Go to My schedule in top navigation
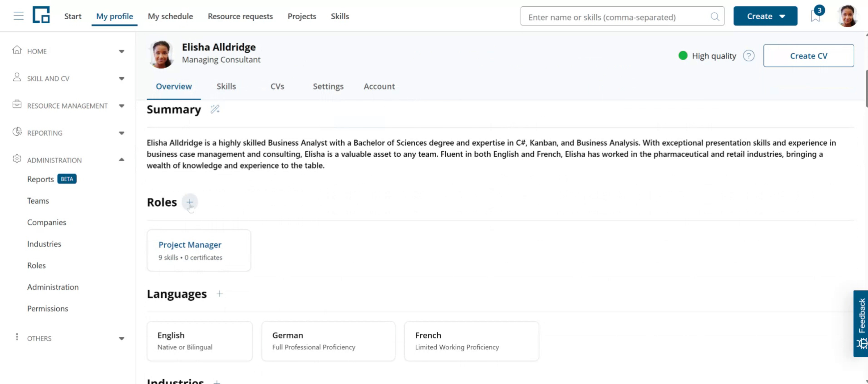Screen dimensions: 868x384 click(170, 16)
